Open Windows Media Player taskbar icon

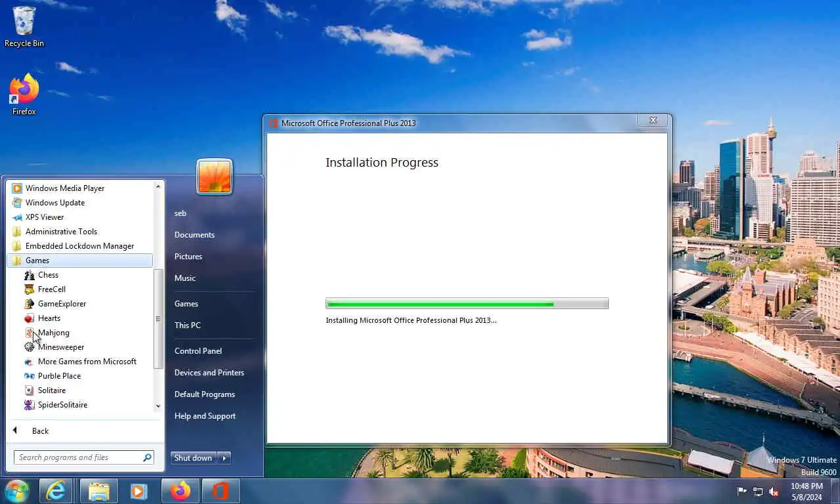point(138,491)
